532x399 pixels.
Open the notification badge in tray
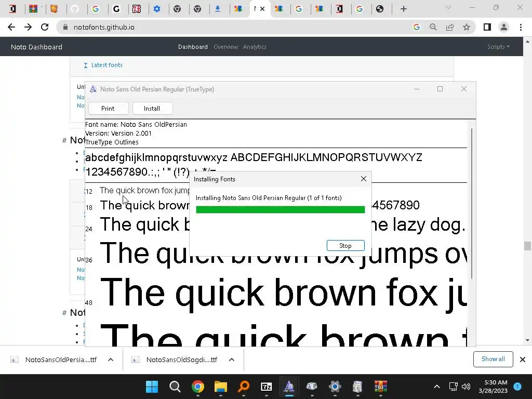517,387
